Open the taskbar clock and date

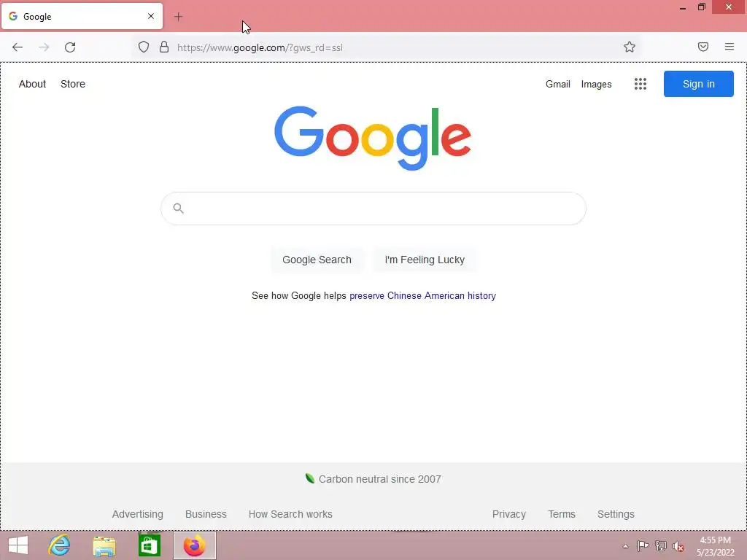[x=716, y=546]
